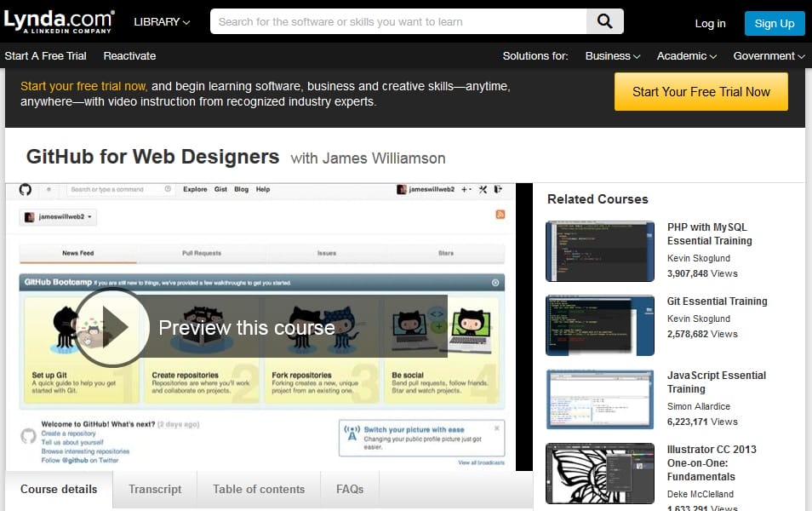Switch to the Transcript tab
This screenshot has width=812, height=511.
pyautogui.click(x=155, y=490)
